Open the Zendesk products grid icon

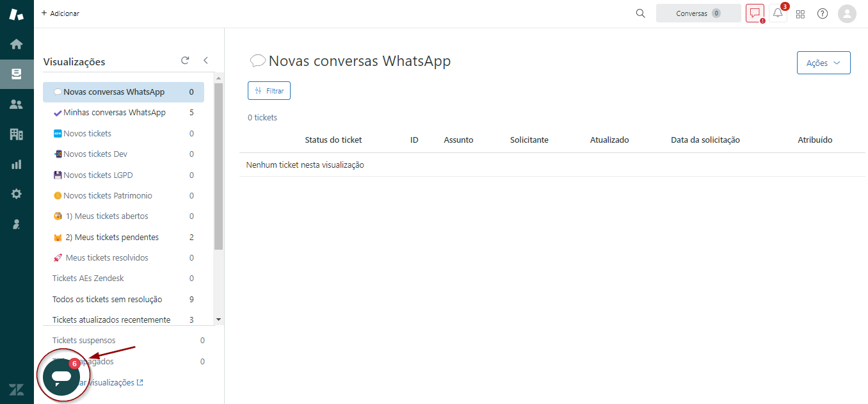pyautogui.click(x=800, y=14)
